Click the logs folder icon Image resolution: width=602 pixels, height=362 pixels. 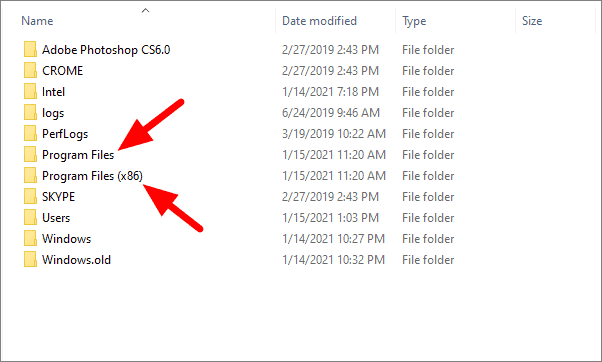30,113
